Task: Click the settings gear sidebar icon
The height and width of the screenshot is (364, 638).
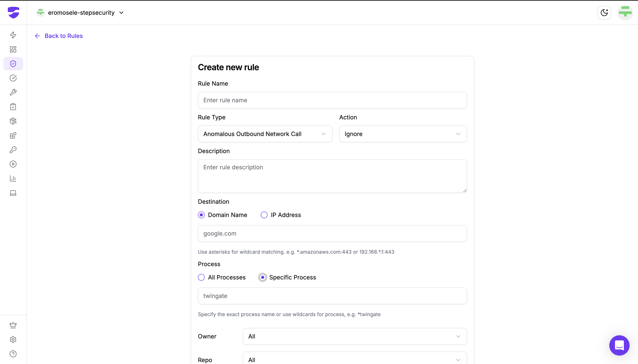Action: [13, 340]
